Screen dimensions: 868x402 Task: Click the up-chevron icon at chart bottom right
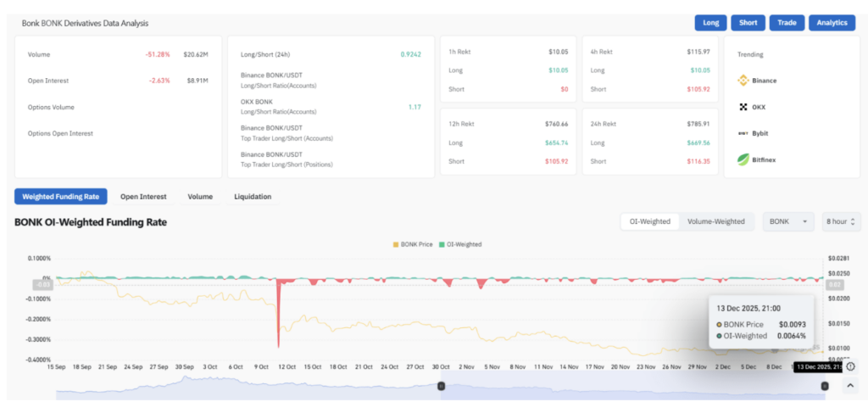tap(851, 387)
